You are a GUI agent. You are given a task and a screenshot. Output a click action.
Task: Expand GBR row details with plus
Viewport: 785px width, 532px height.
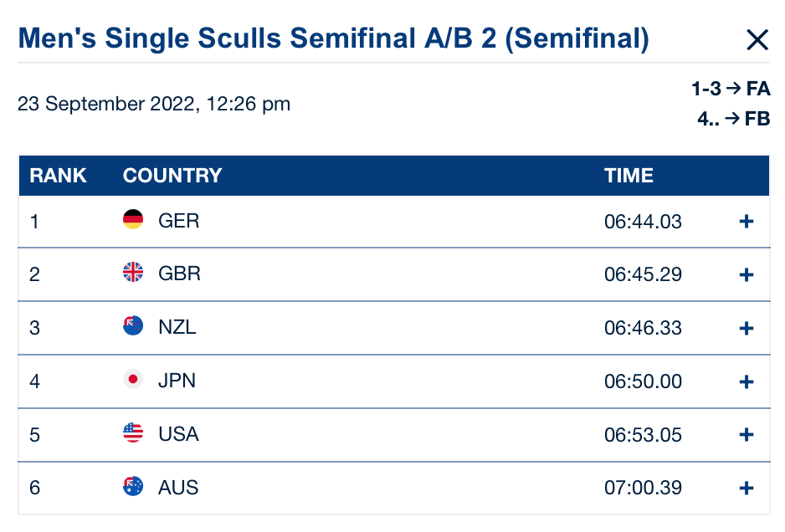pos(747,275)
